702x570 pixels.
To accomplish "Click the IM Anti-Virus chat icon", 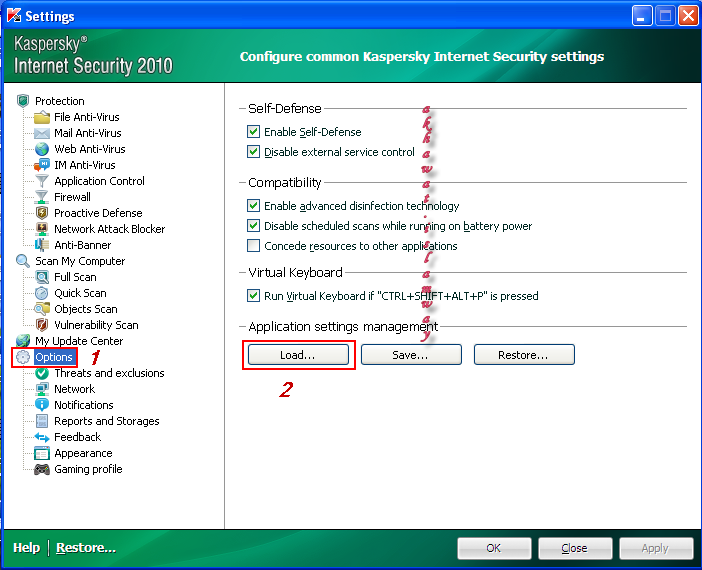I will click(42, 165).
